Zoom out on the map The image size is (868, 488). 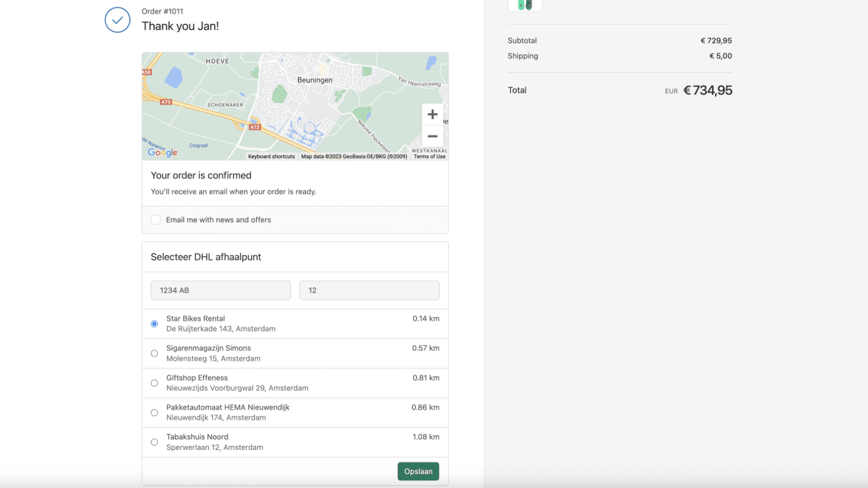tap(432, 137)
